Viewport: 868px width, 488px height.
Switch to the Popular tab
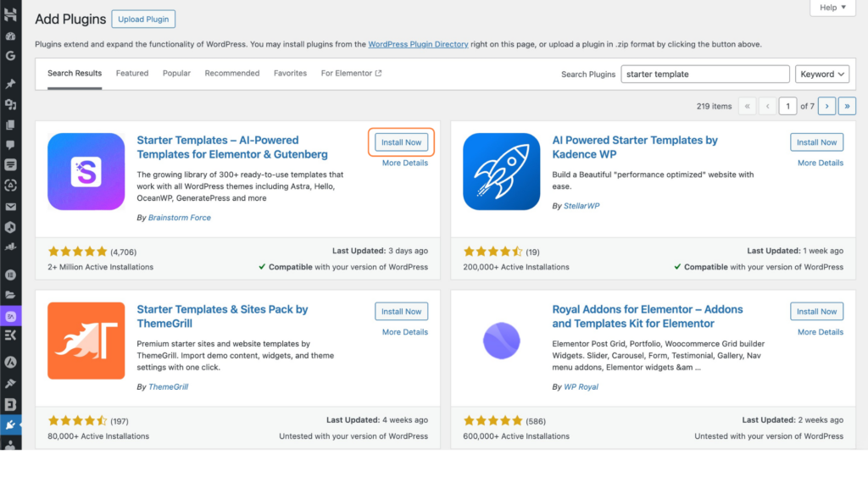[176, 74]
